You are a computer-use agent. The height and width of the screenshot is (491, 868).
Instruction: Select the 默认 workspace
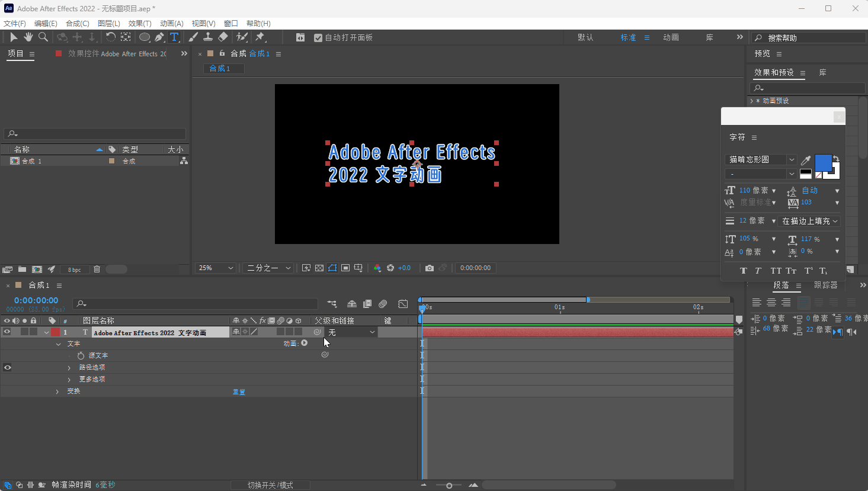[x=585, y=37]
